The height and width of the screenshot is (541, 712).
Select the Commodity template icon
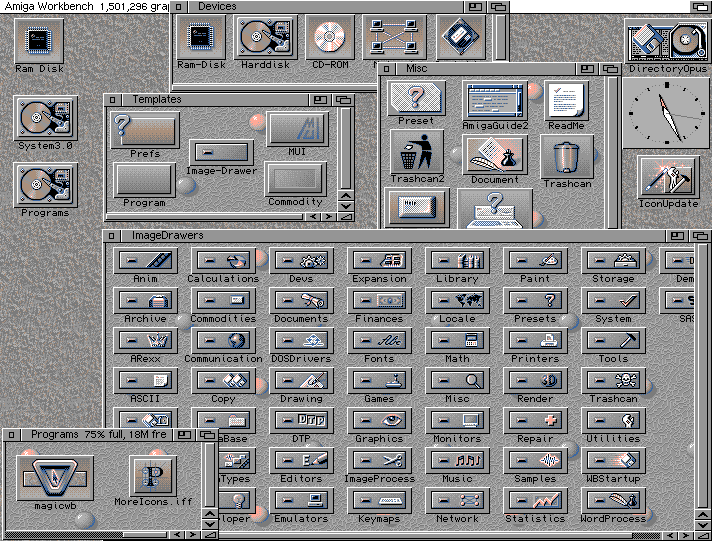[x=295, y=179]
